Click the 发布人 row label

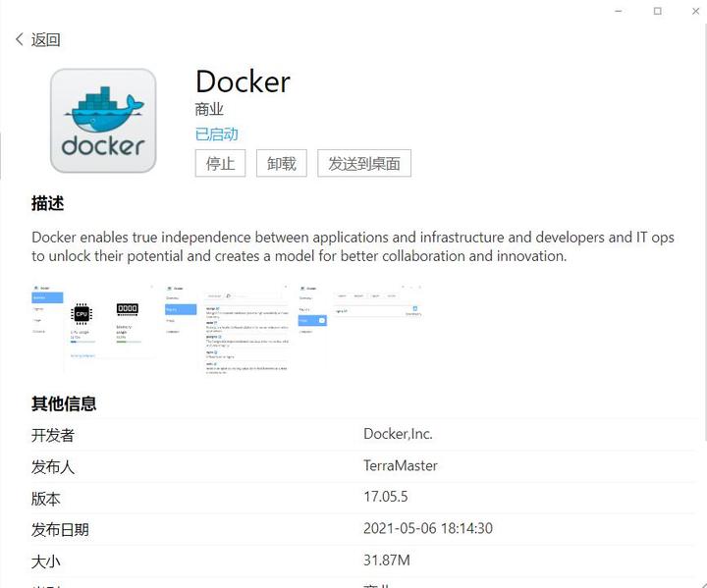click(53, 466)
